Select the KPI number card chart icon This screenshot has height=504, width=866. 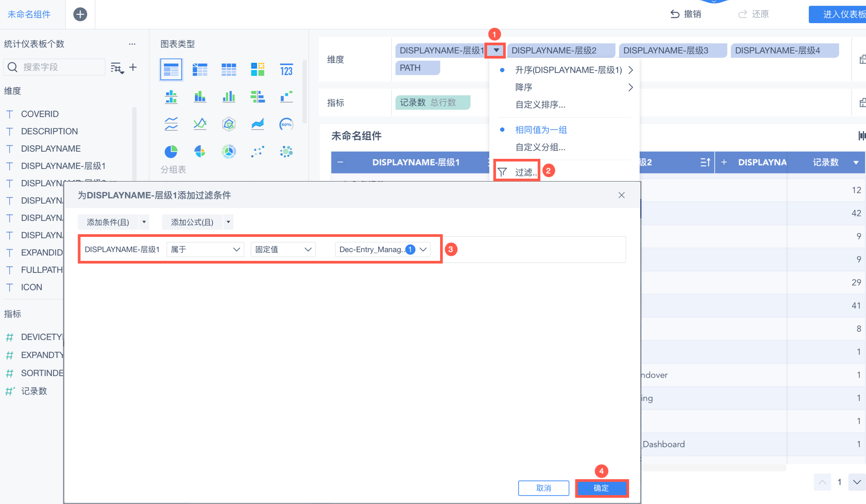(x=286, y=70)
